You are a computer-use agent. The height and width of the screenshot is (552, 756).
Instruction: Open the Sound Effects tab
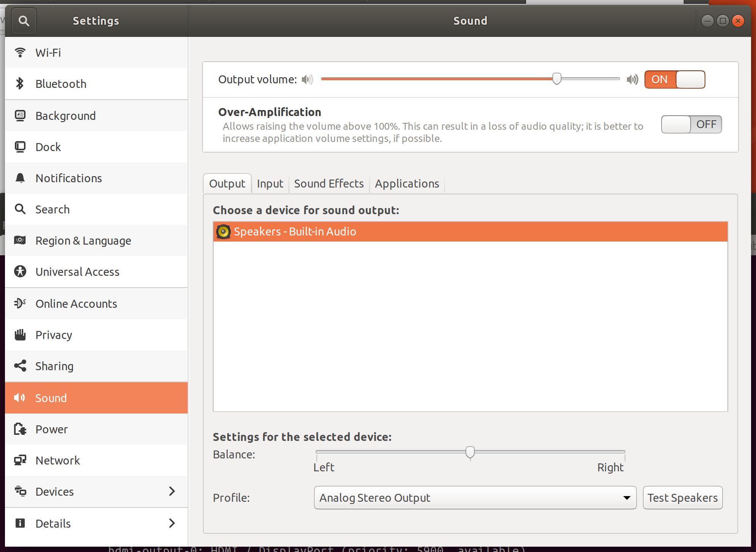click(x=329, y=184)
